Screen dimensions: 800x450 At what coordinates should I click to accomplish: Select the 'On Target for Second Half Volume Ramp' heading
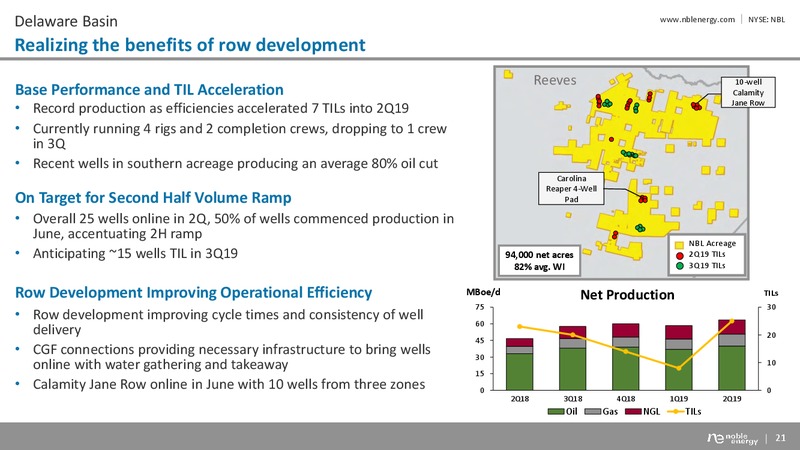[x=153, y=197]
